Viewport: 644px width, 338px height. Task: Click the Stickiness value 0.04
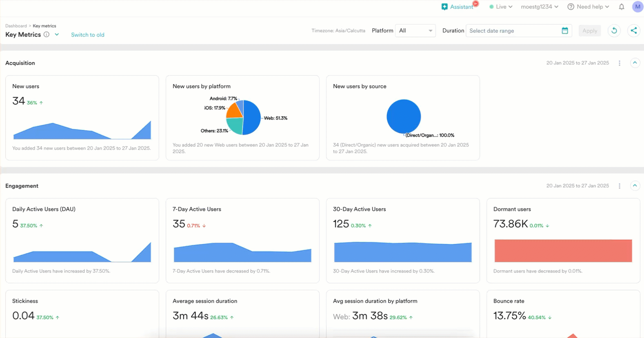coord(23,316)
